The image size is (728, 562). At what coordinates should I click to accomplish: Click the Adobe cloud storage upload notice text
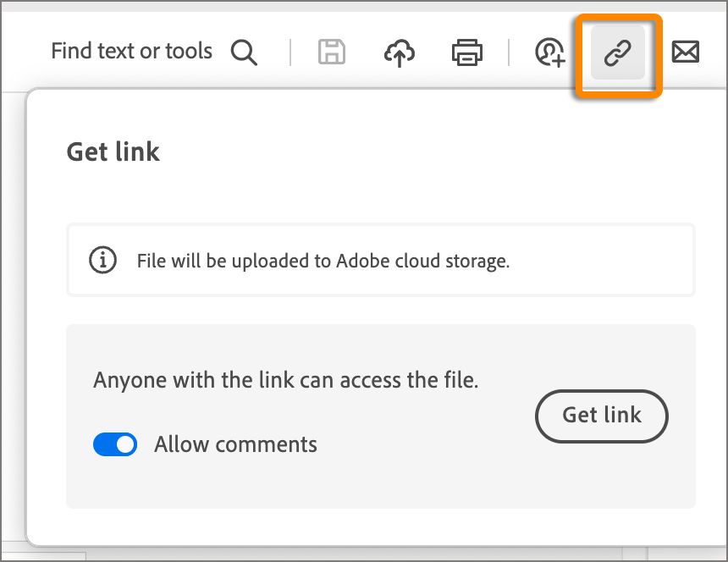tap(323, 261)
